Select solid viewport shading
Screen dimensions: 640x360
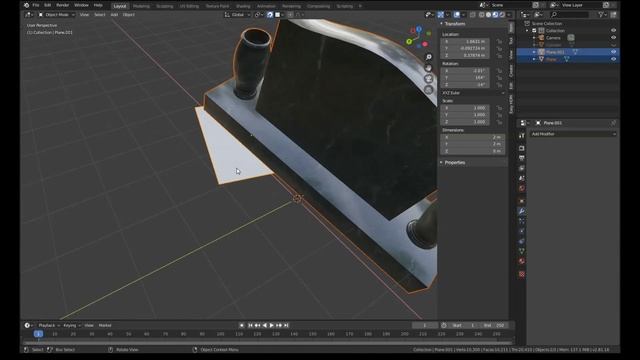488,15
